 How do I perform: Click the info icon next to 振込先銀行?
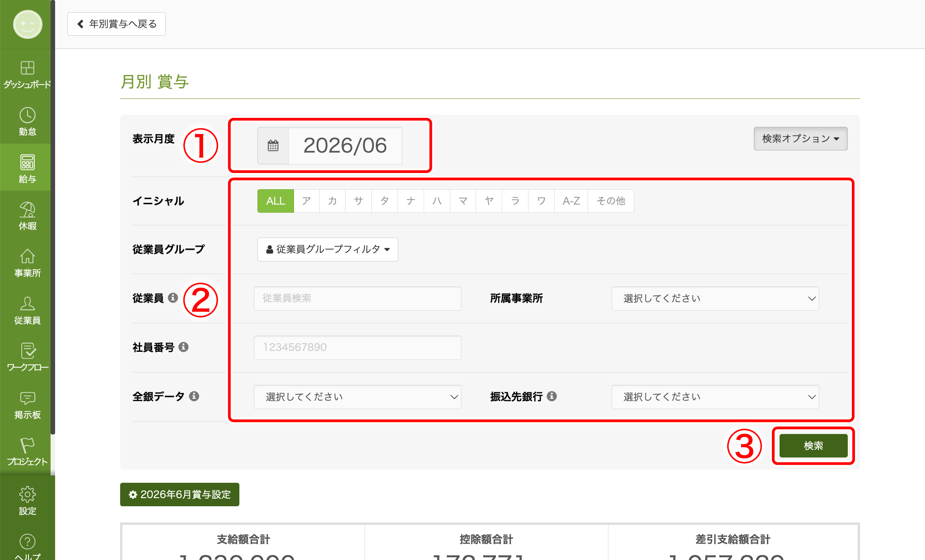tap(552, 396)
